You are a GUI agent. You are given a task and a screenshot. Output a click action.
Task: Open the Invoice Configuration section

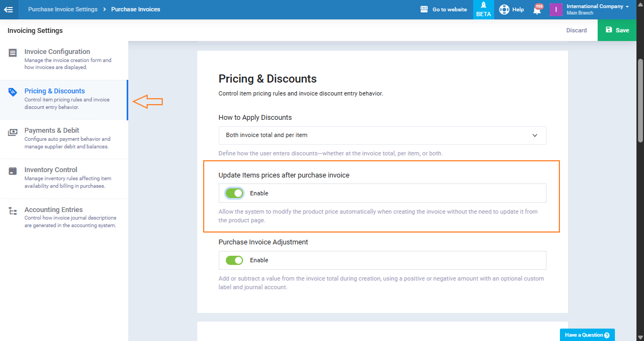[57, 52]
